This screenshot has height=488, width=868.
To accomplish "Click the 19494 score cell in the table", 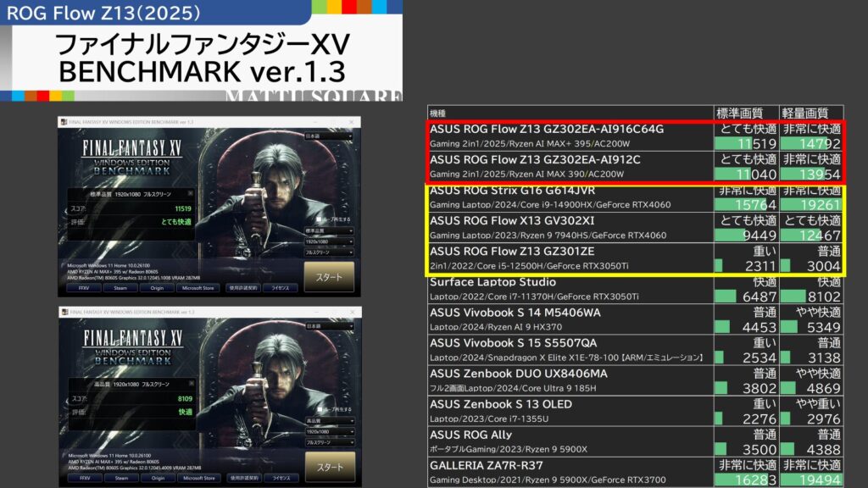I will pos(811,480).
